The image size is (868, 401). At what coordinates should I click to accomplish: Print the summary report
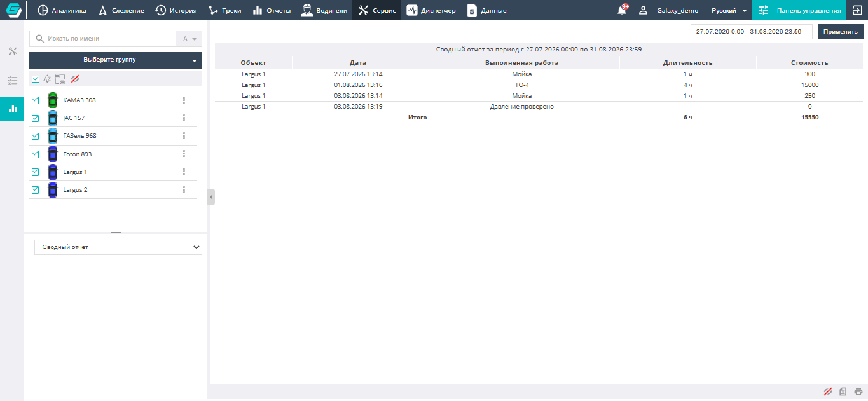coord(858,391)
